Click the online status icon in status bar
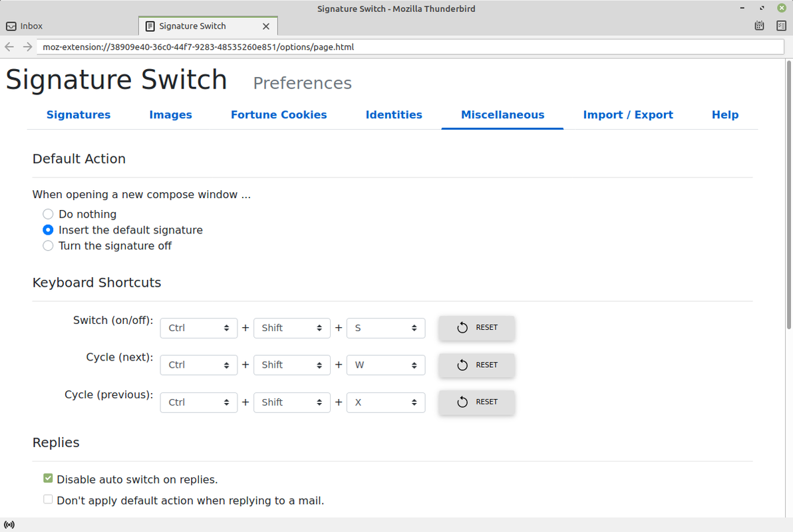 (x=9, y=525)
